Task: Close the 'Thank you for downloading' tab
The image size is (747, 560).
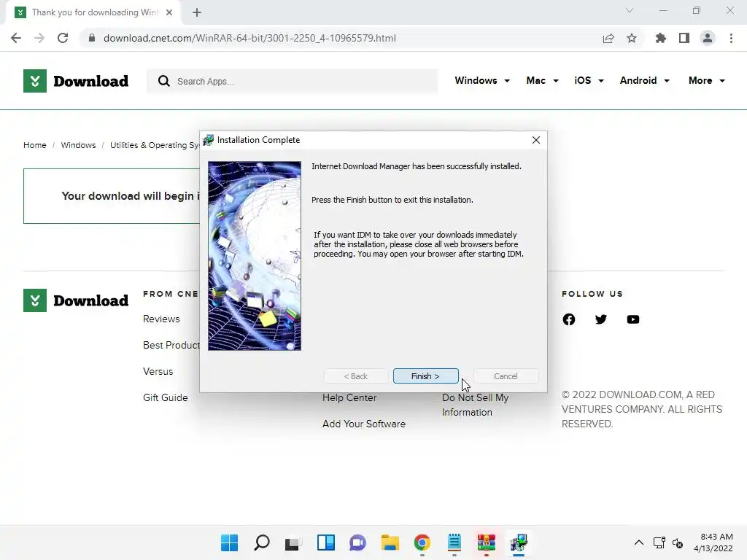Action: click(169, 12)
